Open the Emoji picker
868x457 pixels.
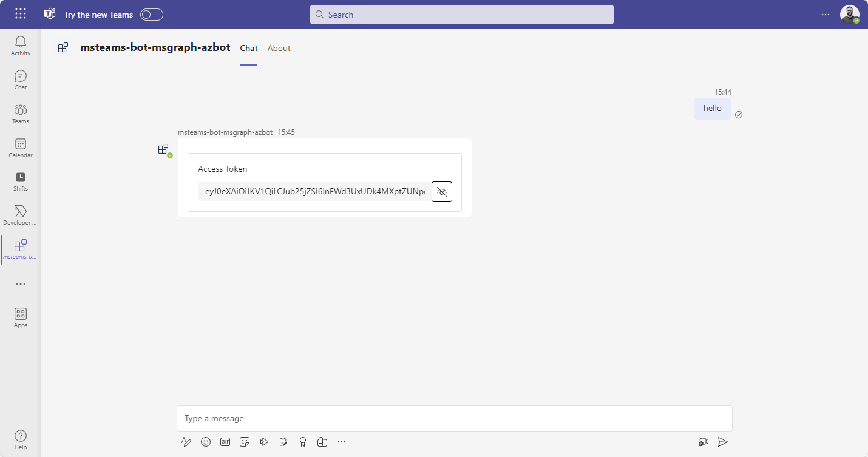pyautogui.click(x=206, y=442)
